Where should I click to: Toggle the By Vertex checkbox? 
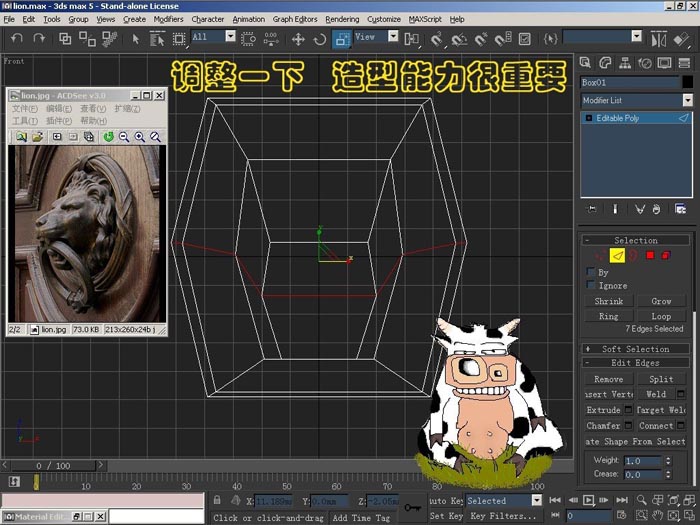click(591, 272)
